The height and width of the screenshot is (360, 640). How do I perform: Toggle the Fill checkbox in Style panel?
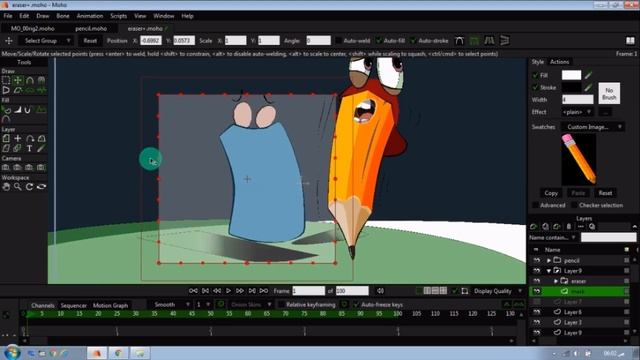tap(535, 76)
